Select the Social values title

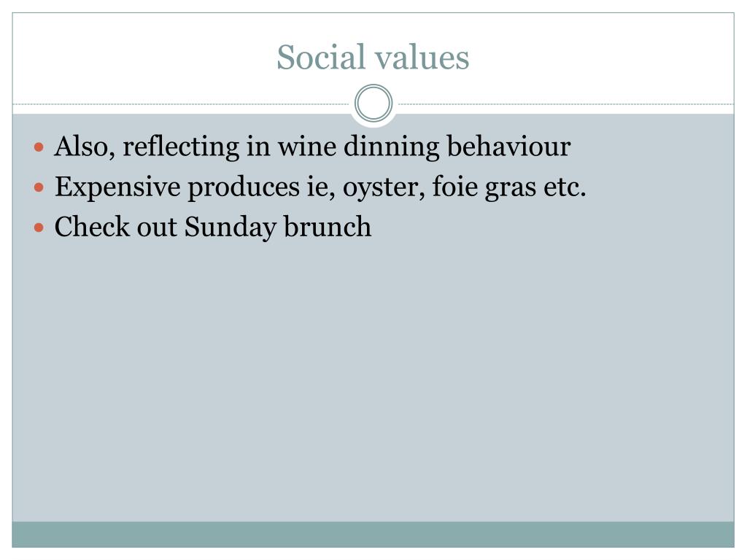[x=373, y=57]
